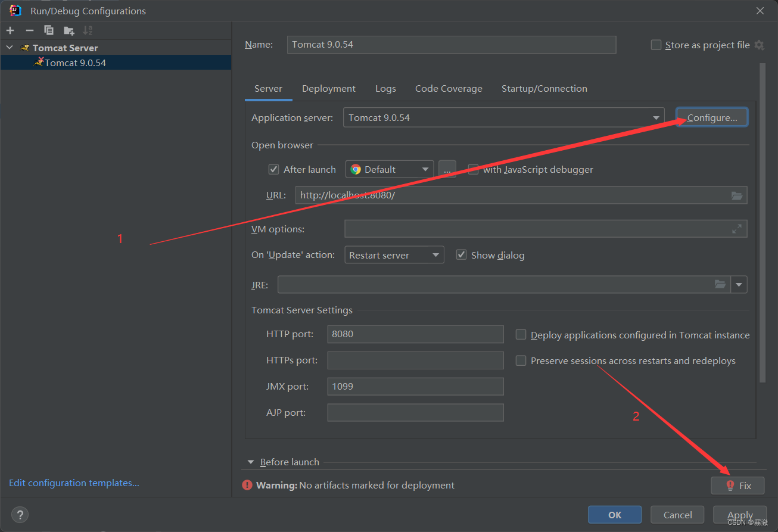Click the Cancel button
This screenshot has height=532, width=778.
[677, 515]
